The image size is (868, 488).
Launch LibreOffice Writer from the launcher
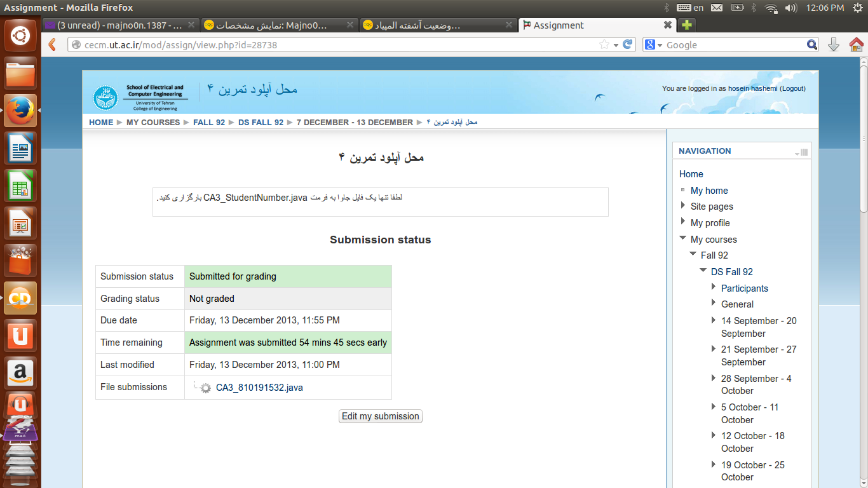click(20, 150)
